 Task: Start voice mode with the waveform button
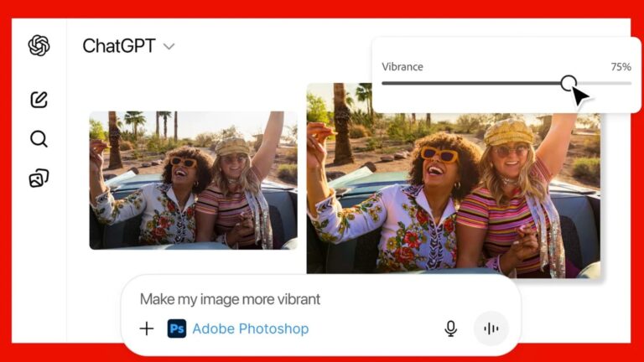491,328
